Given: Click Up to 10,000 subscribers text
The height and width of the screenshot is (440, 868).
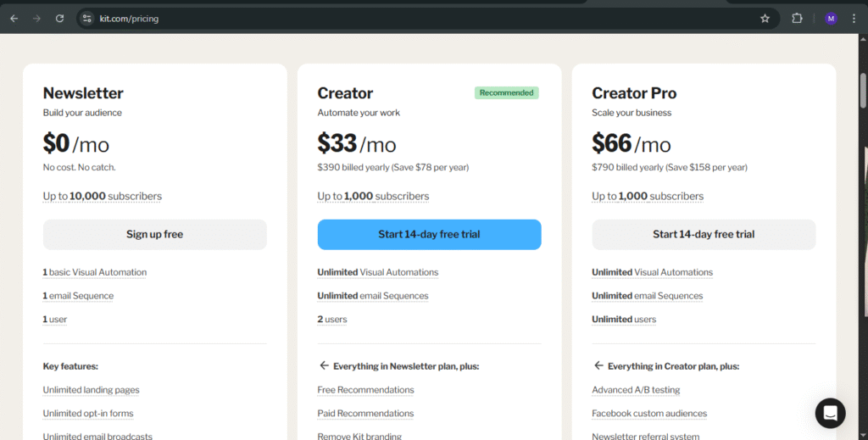Looking at the screenshot, I should pos(103,196).
